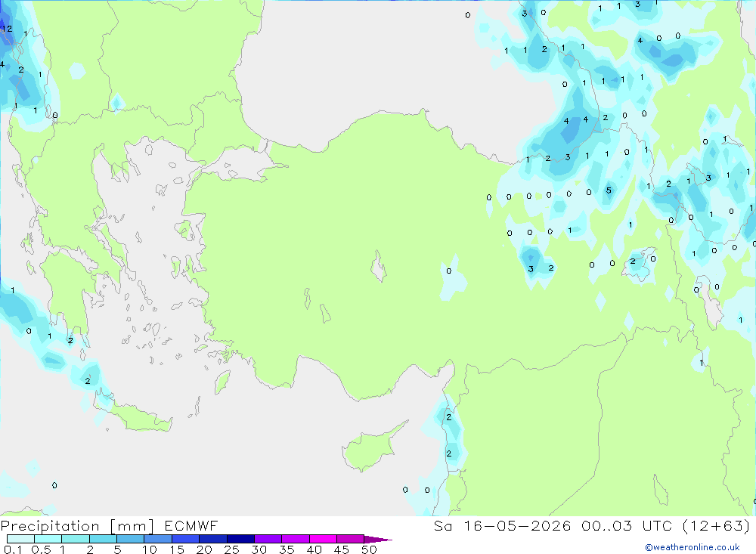The image size is (756, 554).
Task: Click the '30' legend scale label
Action: click(x=259, y=549)
